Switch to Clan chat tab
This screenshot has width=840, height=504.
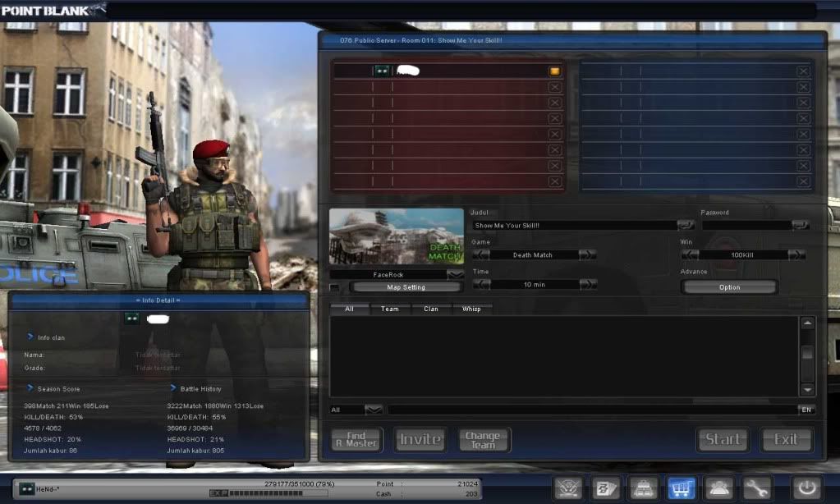[x=431, y=309]
